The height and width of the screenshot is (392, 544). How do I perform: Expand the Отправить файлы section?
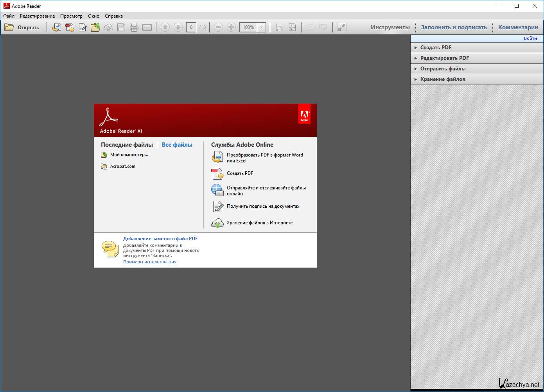[477, 68]
